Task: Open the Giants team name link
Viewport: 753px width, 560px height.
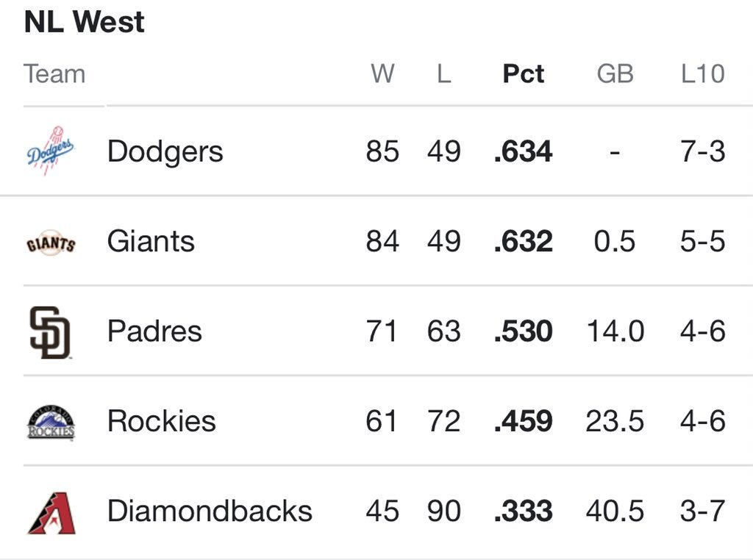Action: (151, 241)
